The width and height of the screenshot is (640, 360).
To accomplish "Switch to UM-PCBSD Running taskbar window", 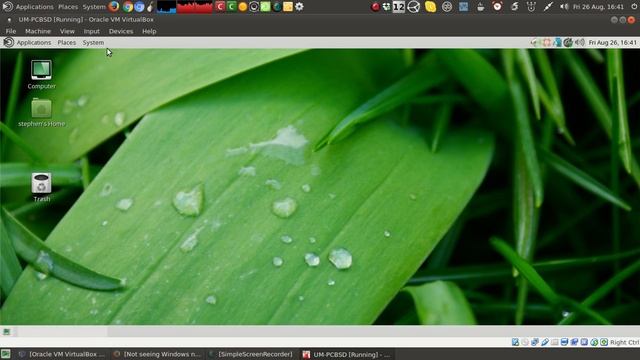I will pyautogui.click(x=346, y=354).
